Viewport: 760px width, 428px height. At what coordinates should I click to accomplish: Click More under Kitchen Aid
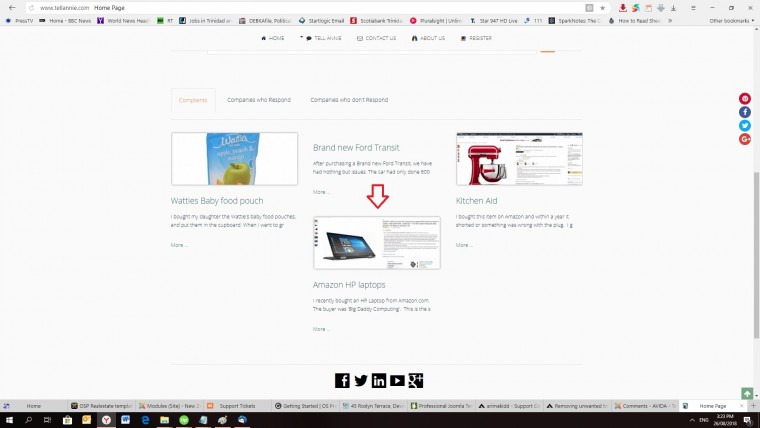(464, 245)
